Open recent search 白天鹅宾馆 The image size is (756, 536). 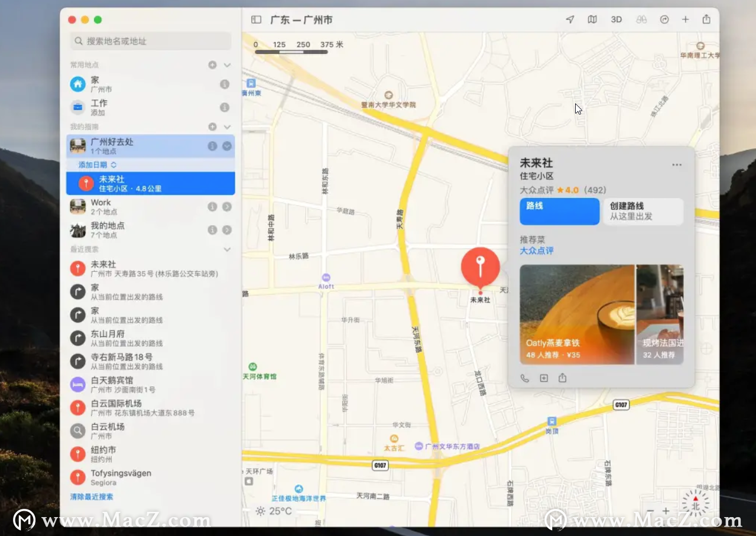tap(150, 385)
